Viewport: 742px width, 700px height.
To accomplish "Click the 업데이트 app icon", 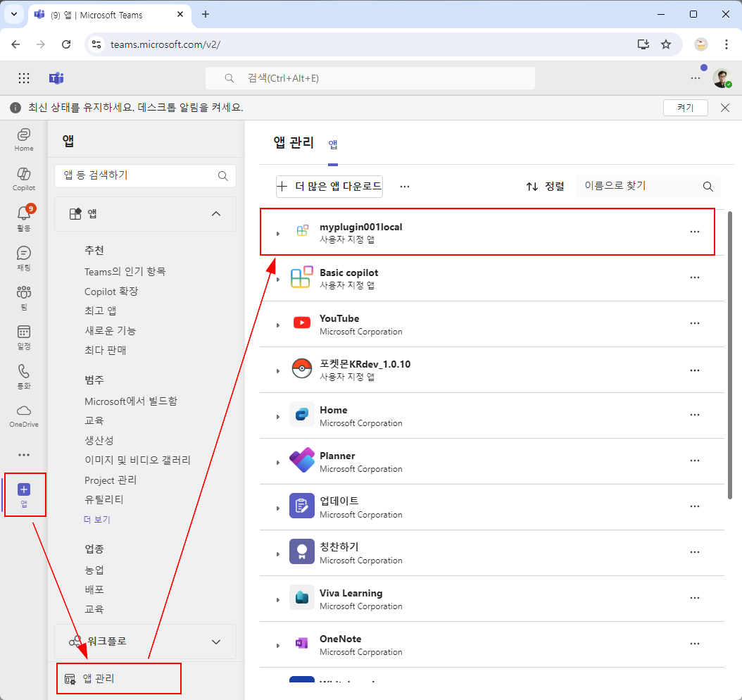I will point(302,506).
